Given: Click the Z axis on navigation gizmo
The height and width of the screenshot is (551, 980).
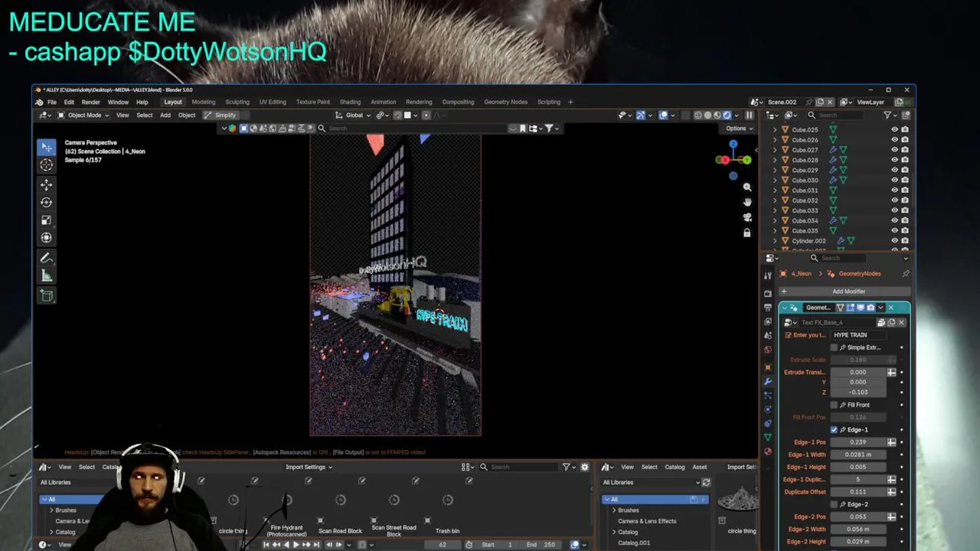Looking at the screenshot, I should pyautogui.click(x=733, y=144).
